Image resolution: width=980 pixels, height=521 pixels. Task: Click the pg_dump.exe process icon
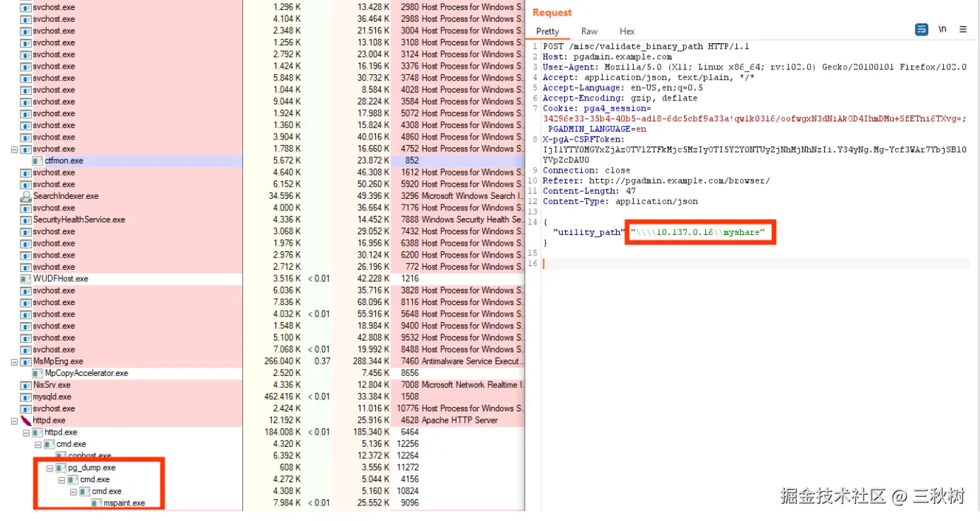coord(61,468)
